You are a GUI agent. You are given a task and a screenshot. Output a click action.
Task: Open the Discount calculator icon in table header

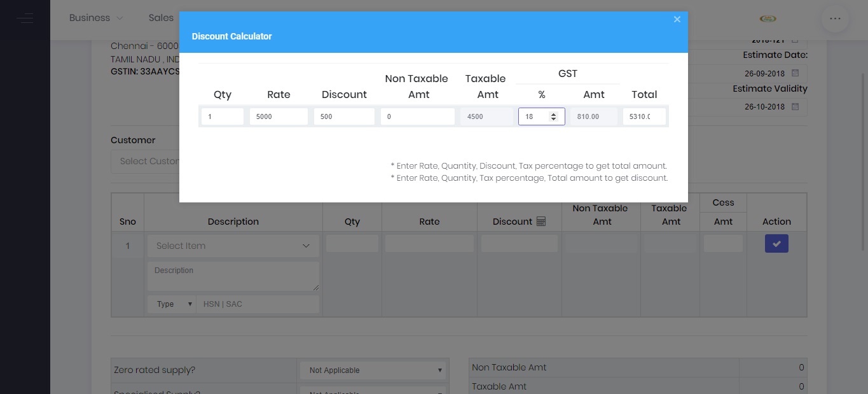(540, 221)
